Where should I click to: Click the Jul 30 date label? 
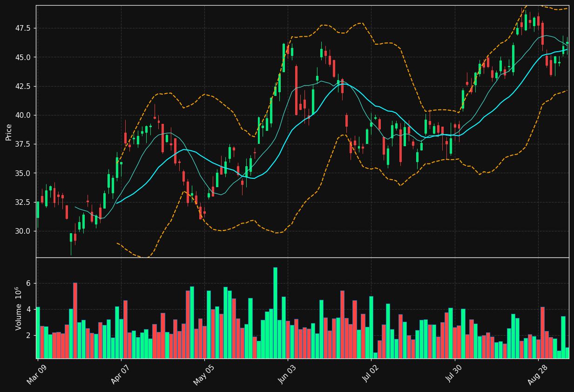[453, 374]
